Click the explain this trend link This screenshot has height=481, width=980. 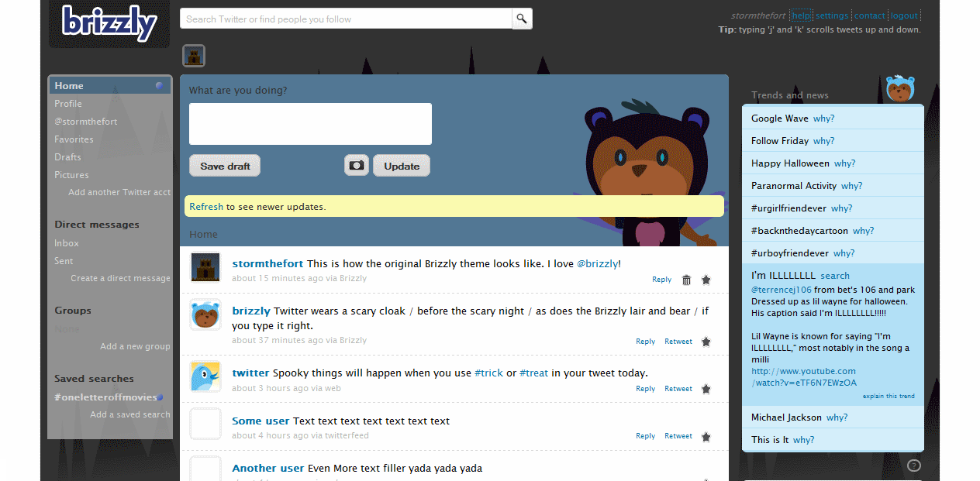(889, 397)
